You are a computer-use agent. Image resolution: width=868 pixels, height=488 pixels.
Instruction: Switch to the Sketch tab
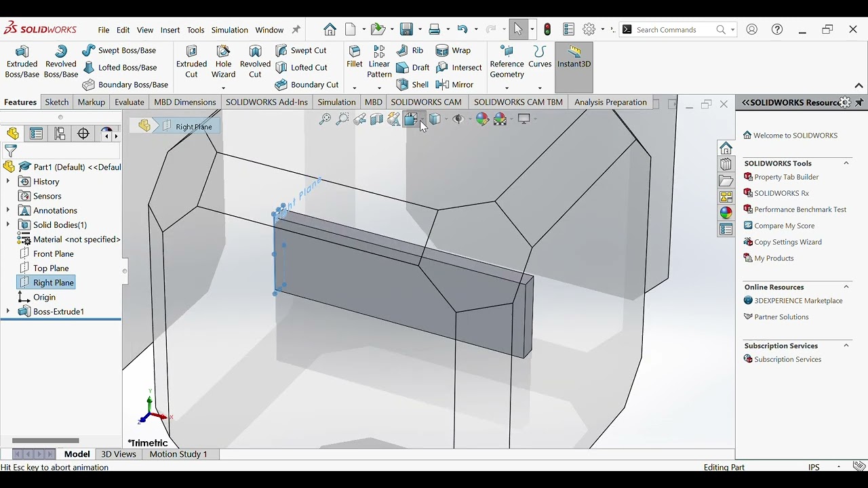[x=56, y=102]
